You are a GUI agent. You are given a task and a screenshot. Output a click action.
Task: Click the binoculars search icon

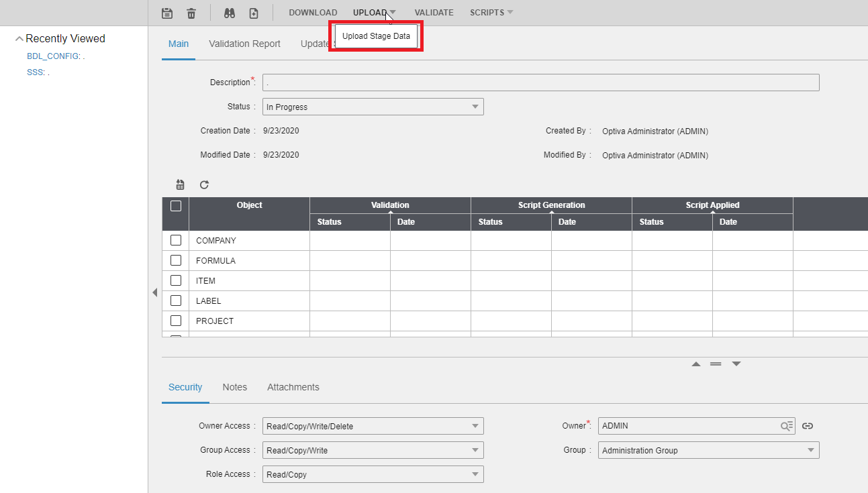(x=229, y=13)
